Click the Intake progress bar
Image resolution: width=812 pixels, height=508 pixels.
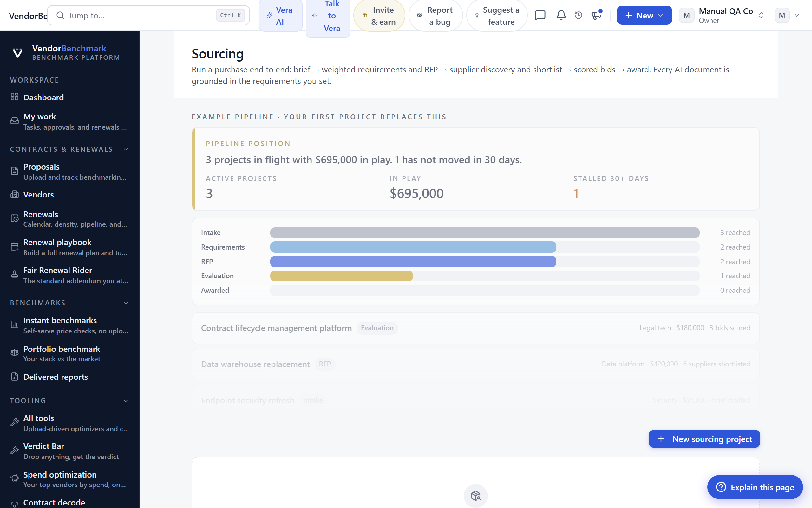(485, 232)
